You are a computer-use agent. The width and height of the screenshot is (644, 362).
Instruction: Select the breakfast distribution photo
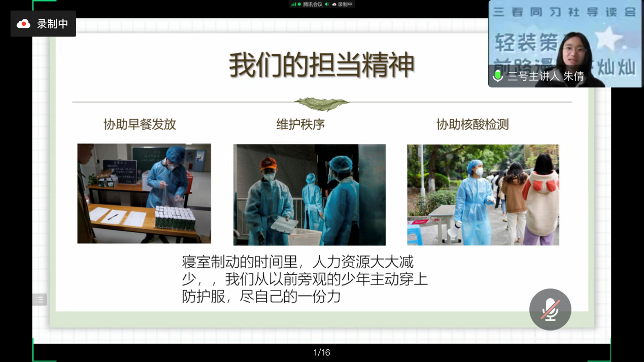(144, 193)
